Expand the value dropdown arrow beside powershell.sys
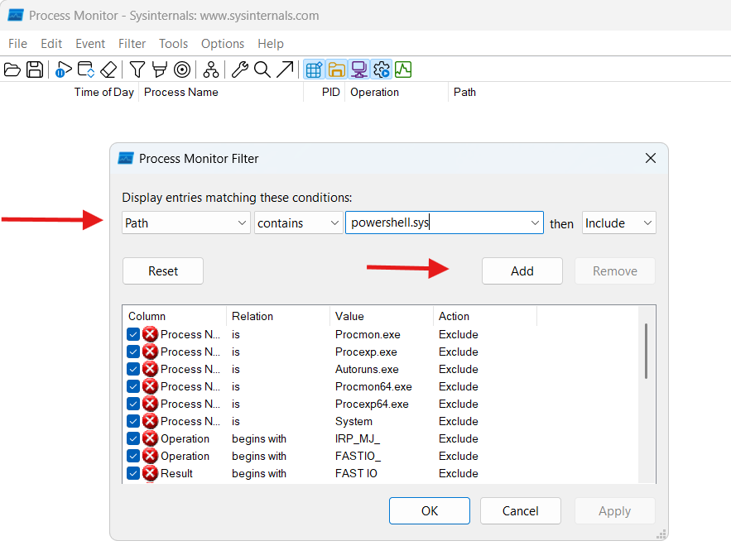731x560 pixels. [535, 223]
